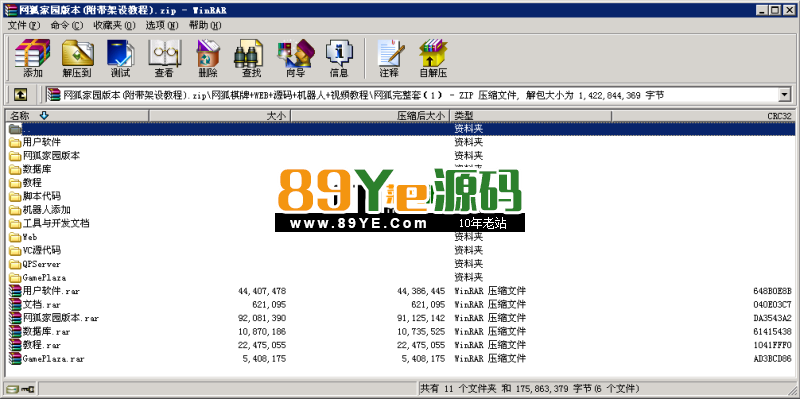Select the VC源代码 folder
This screenshot has width=800, height=399.
point(42,251)
